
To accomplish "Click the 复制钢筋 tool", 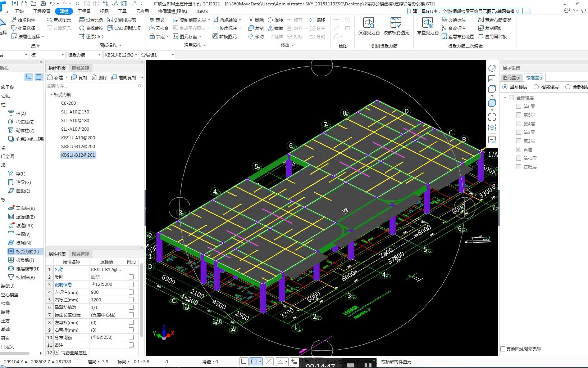I will (490, 28).
